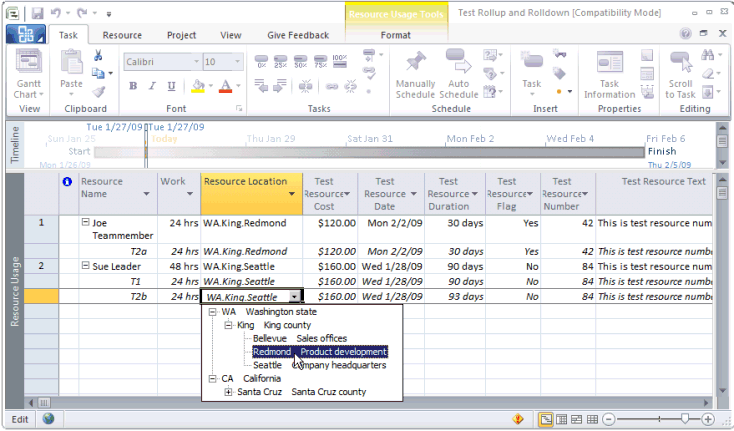This screenshot has width=734, height=431.
Task: Collapse the CA California tree node
Action: coord(212,379)
